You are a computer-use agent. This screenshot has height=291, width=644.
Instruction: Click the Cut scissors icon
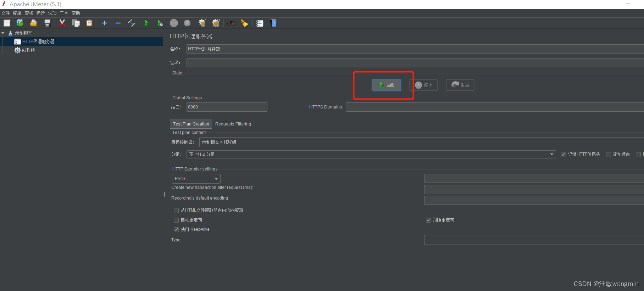(62, 23)
